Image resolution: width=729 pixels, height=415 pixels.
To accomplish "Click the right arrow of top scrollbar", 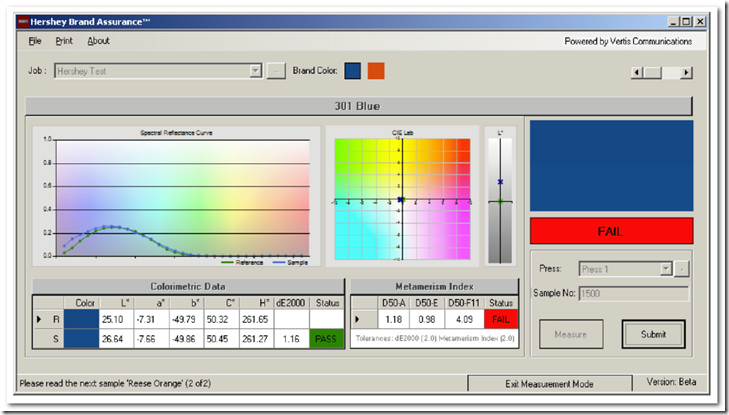I will pos(686,72).
